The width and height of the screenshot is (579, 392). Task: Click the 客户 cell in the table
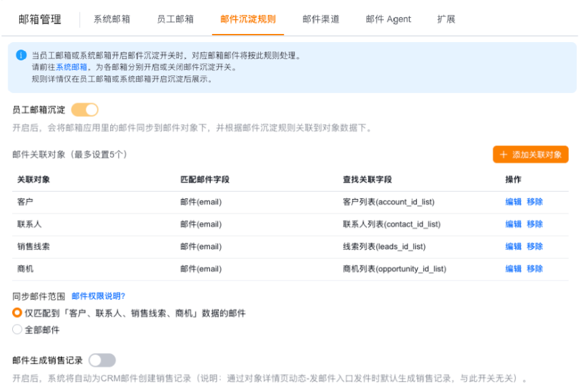coord(25,202)
